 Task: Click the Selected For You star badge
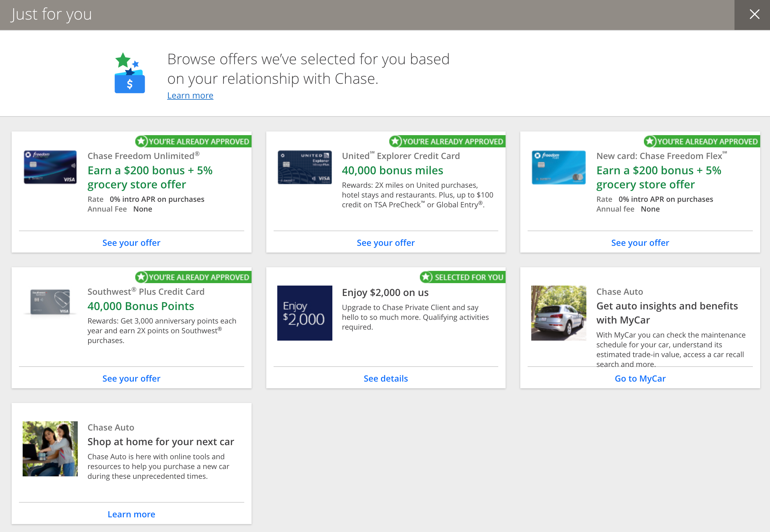coord(462,277)
